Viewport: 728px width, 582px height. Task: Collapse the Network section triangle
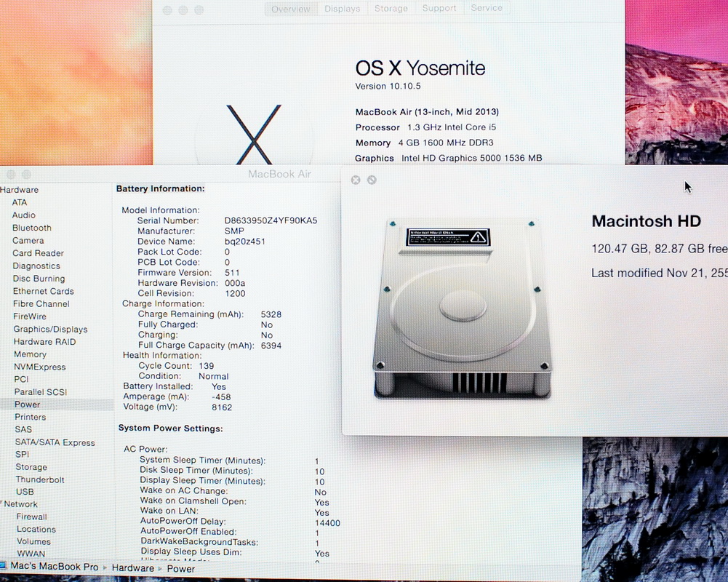point(1,503)
